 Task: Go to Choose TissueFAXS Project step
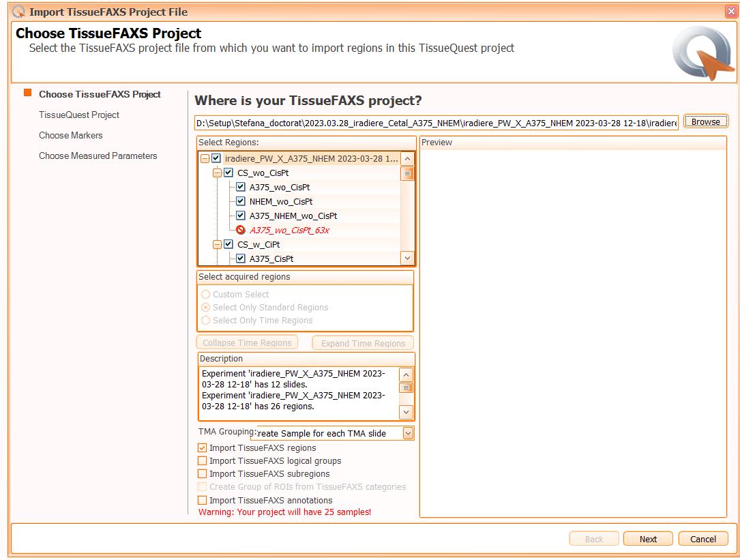(x=100, y=94)
